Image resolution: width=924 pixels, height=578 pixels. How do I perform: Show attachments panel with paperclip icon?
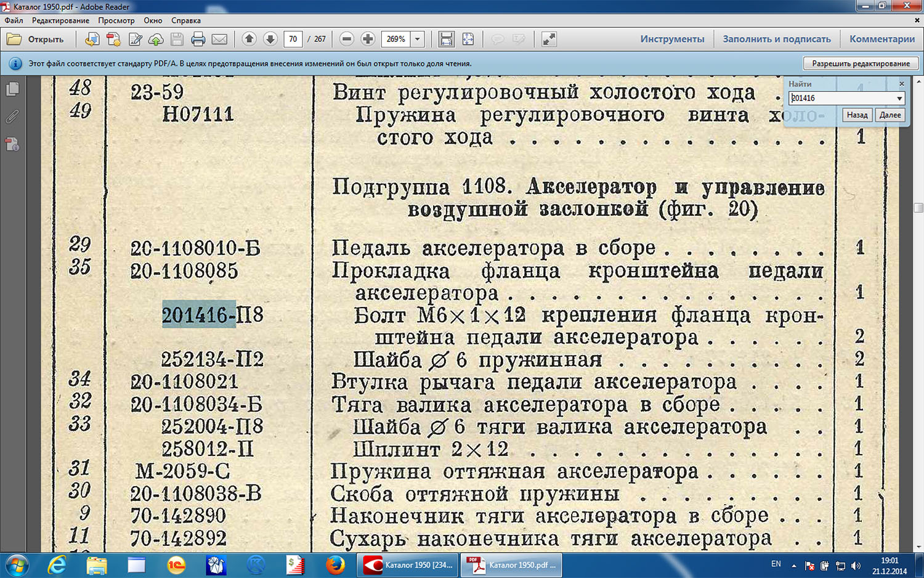12,116
